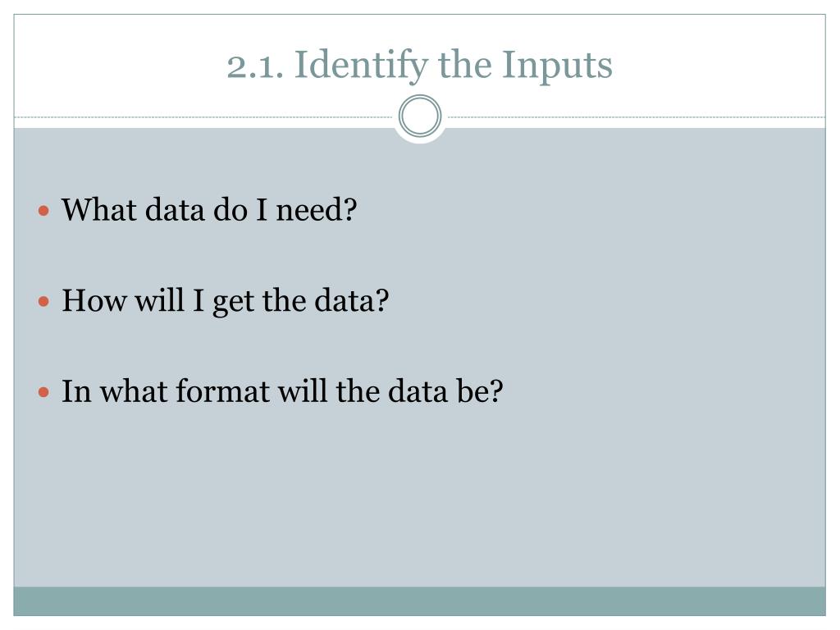The height and width of the screenshot is (630, 840).
Task: Click the word "format" in the third bullet
Action: click(x=222, y=391)
